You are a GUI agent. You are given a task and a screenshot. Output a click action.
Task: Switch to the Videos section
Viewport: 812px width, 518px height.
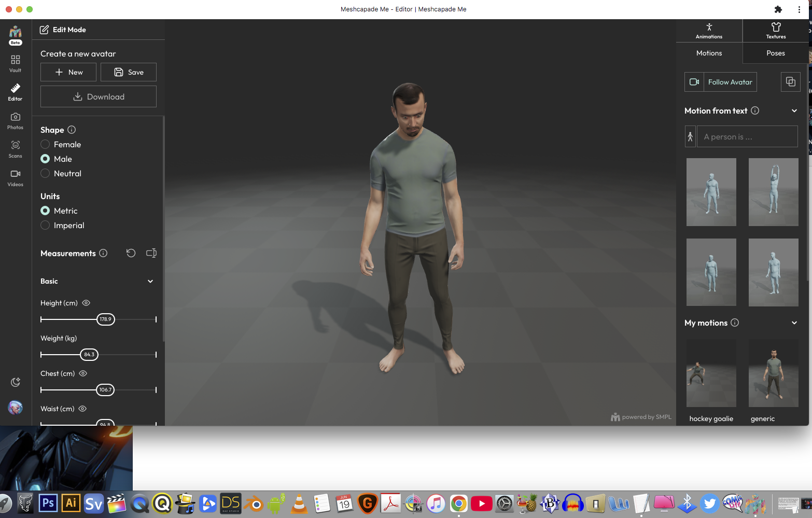click(15, 177)
